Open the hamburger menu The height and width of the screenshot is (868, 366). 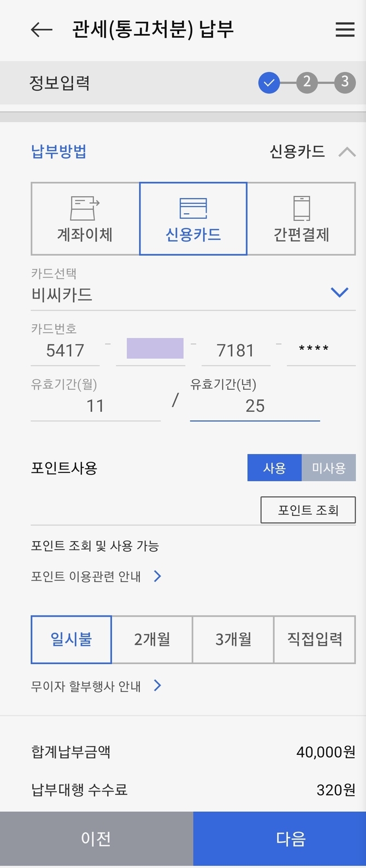[x=345, y=30]
